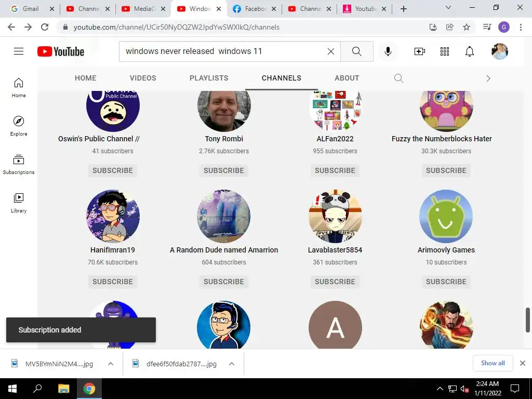Click the share page icon in the address bar
Screen dimensions: 532x399
450,27
